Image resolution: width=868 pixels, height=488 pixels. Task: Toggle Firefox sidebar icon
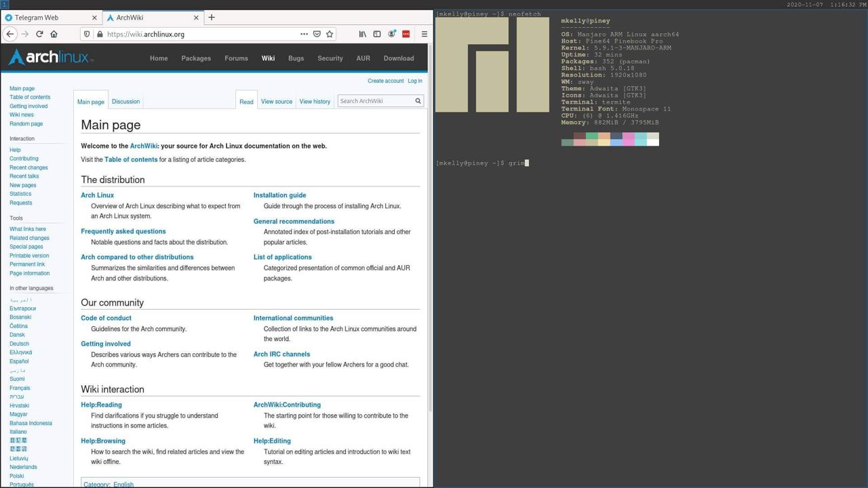point(377,34)
